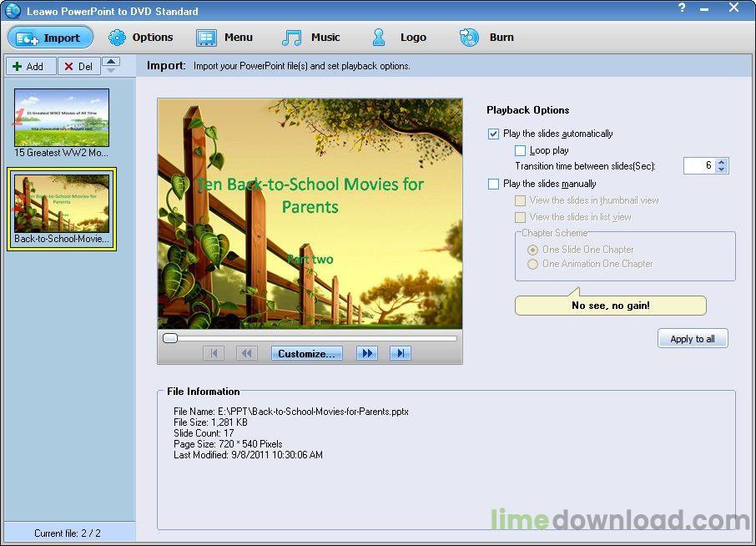The image size is (756, 546).
Task: Click the Burn disc icon
Action: pos(469,37)
